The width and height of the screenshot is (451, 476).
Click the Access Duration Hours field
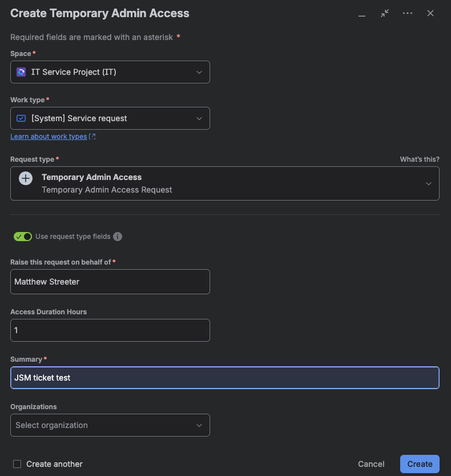point(110,330)
